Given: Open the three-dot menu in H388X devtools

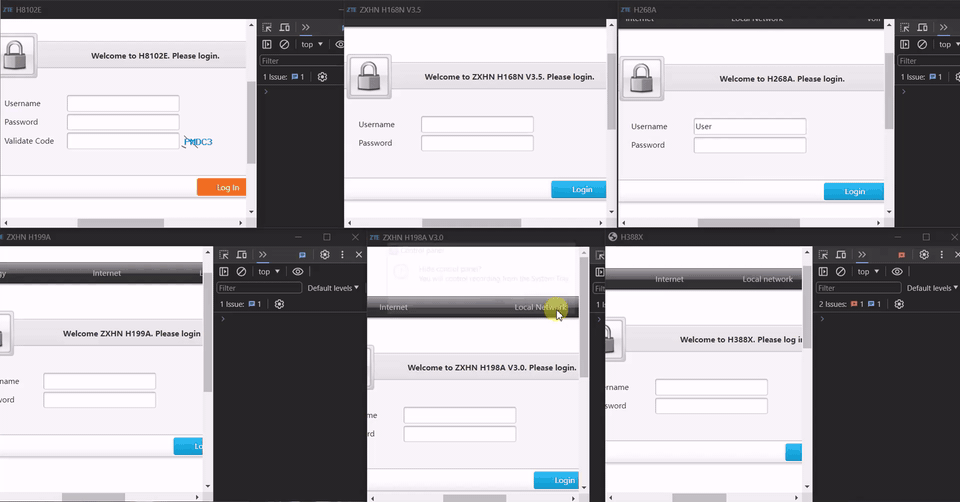Looking at the screenshot, I should [x=942, y=255].
